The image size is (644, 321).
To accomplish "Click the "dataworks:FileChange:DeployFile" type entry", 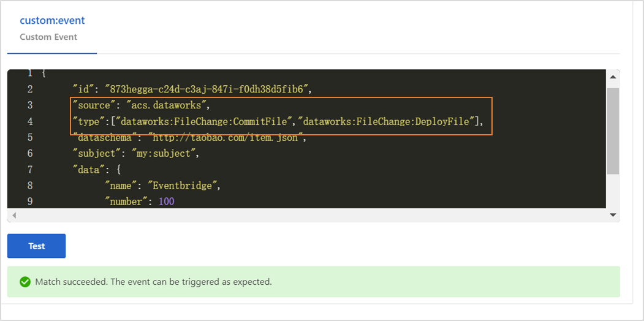I will (x=387, y=121).
